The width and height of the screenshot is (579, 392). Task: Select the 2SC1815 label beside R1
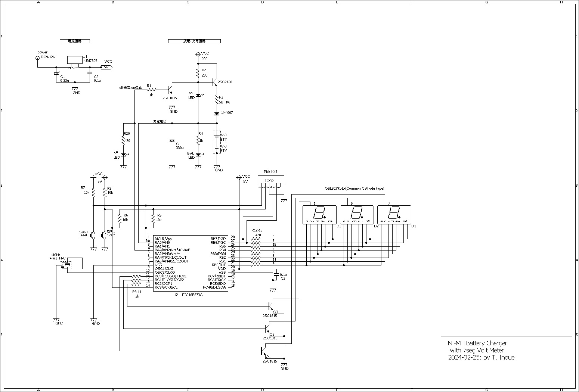[x=170, y=98]
